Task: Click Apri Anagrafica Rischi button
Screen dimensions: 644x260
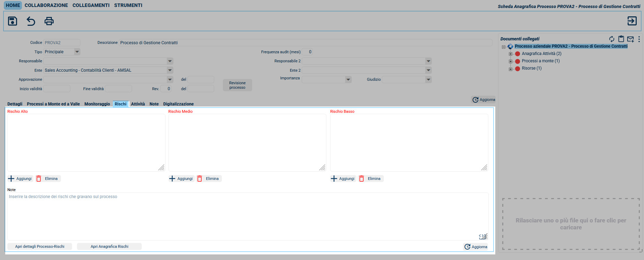Action: tap(109, 246)
